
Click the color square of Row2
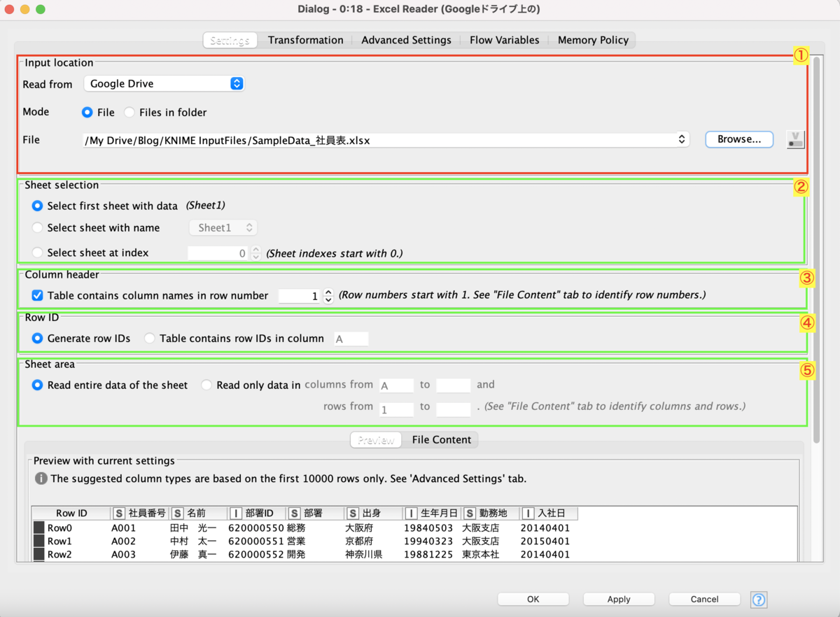coord(39,554)
